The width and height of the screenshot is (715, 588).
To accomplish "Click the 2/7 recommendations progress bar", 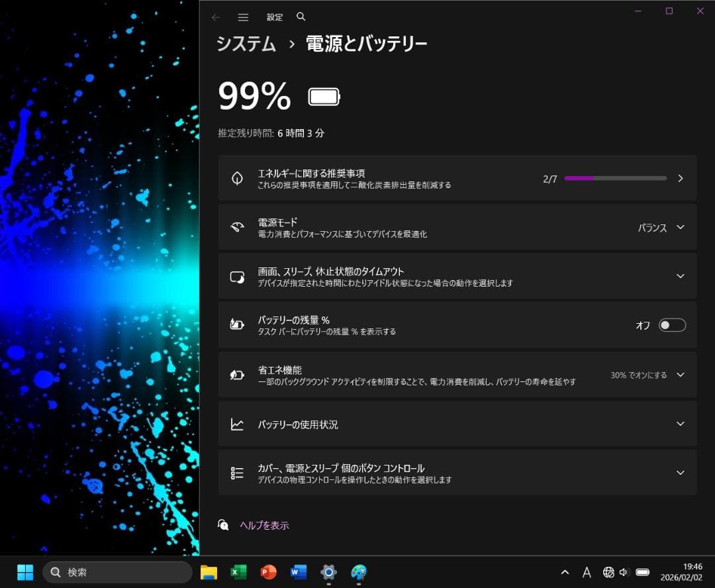I will tap(614, 178).
